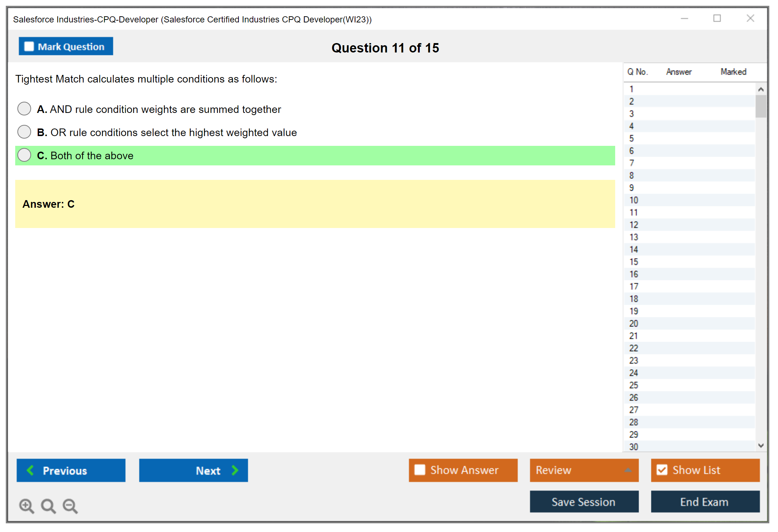Screen dimensions: 778x532
Task: Select option B about OR rule conditions
Action: [x=24, y=132]
